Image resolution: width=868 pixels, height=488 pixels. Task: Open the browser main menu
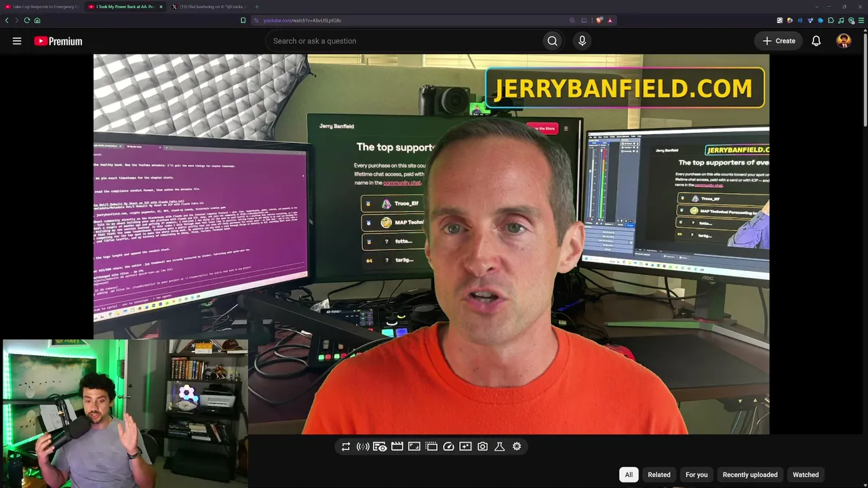[x=861, y=20]
